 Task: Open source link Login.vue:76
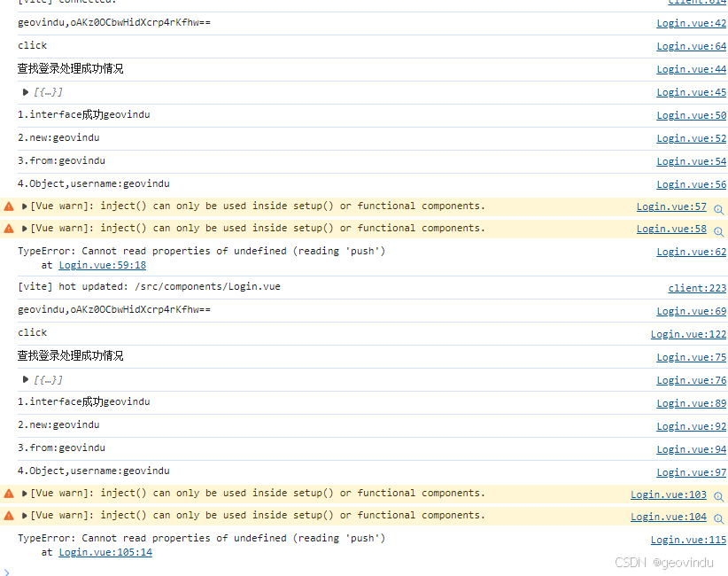coord(692,380)
